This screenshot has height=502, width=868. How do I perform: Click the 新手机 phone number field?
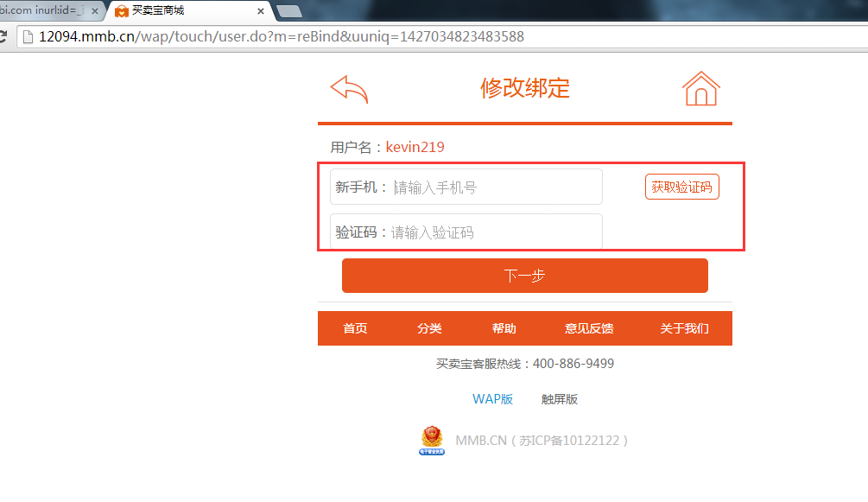coord(466,187)
